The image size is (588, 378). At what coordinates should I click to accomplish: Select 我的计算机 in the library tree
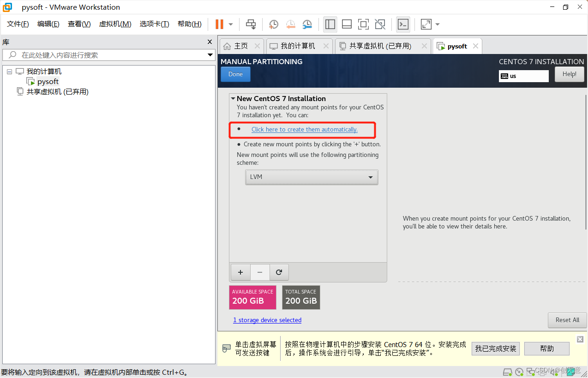44,72
